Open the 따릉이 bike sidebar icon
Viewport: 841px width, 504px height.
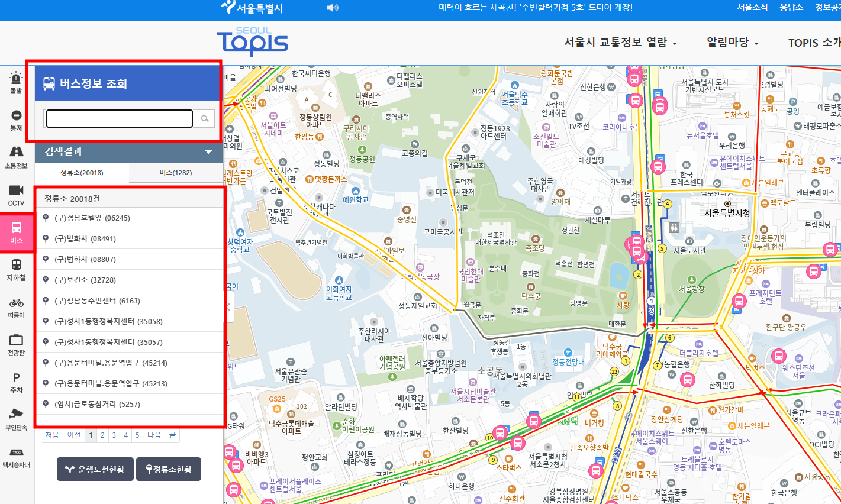pos(16,308)
